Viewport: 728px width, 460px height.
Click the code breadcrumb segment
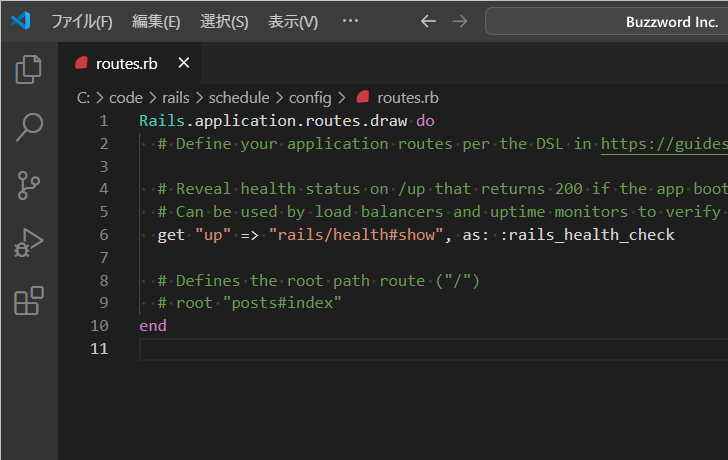(126, 98)
